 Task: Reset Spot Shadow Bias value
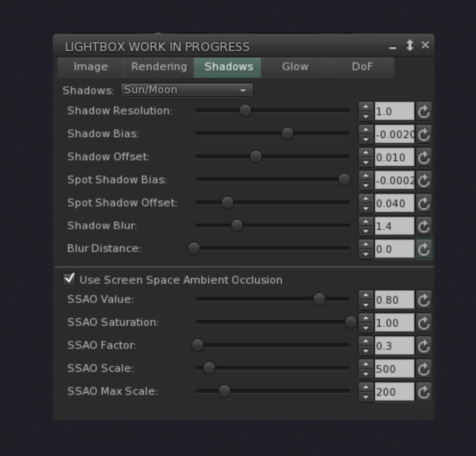pyautogui.click(x=423, y=180)
